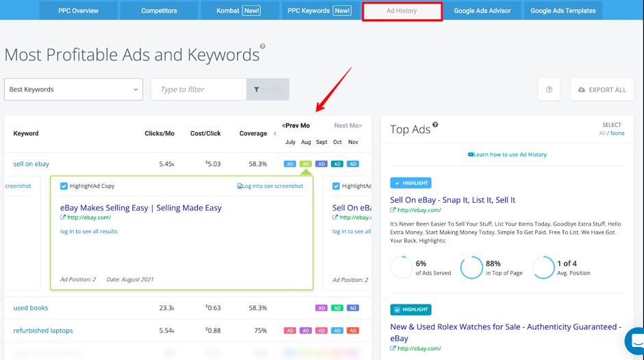Select None in Top Ads
The height and width of the screenshot is (360, 644).
tap(617, 133)
